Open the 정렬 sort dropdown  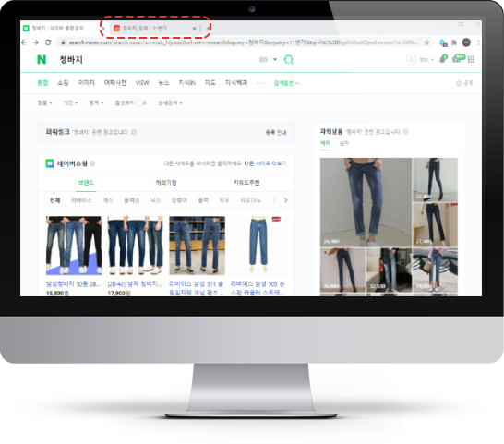click(x=44, y=102)
